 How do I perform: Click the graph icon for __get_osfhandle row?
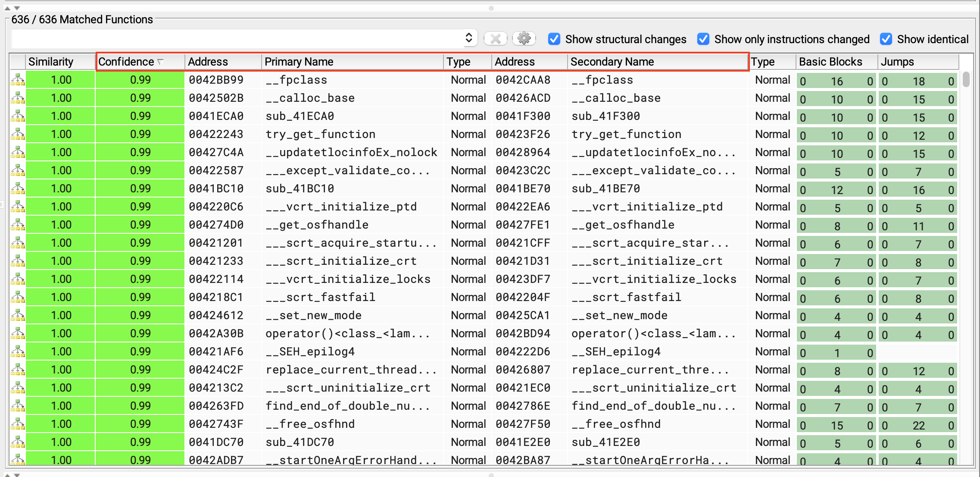click(x=18, y=225)
